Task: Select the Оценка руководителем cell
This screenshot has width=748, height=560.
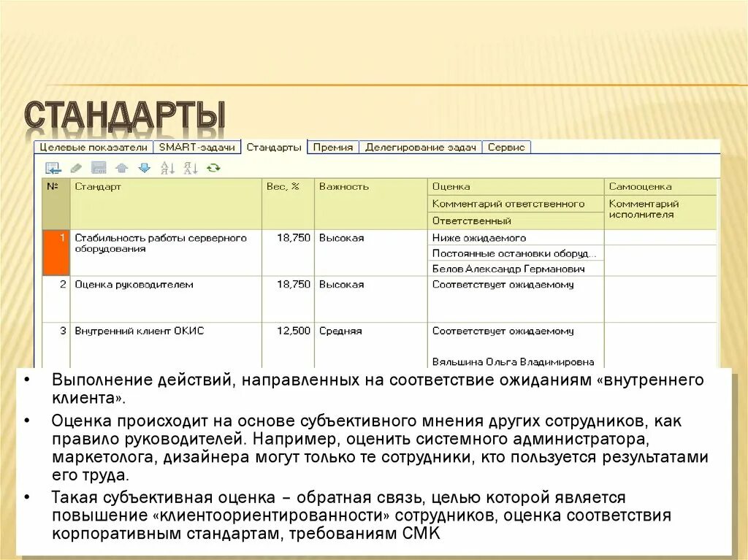Action: 166,299
